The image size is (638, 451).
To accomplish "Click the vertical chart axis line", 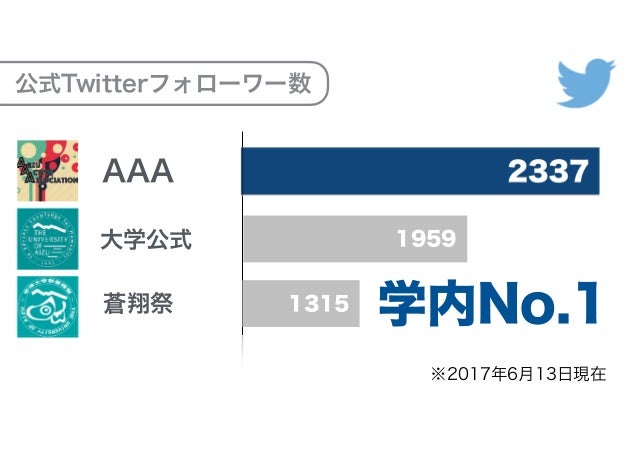I will coord(243,233).
